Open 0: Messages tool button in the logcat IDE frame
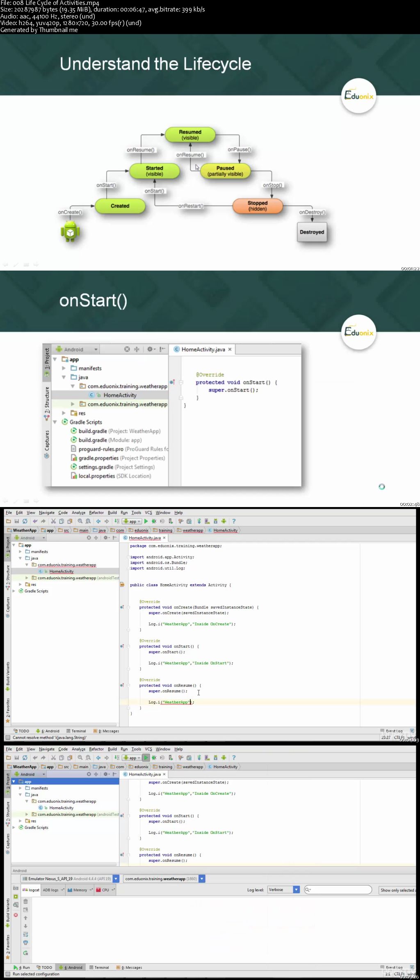Viewport: 420px width, 980px height. (129, 967)
